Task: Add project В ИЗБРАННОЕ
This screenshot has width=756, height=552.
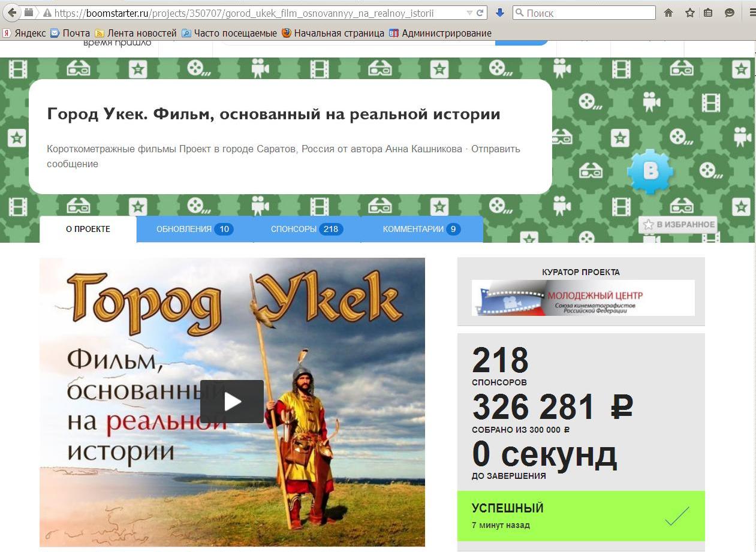Action: 679,225
